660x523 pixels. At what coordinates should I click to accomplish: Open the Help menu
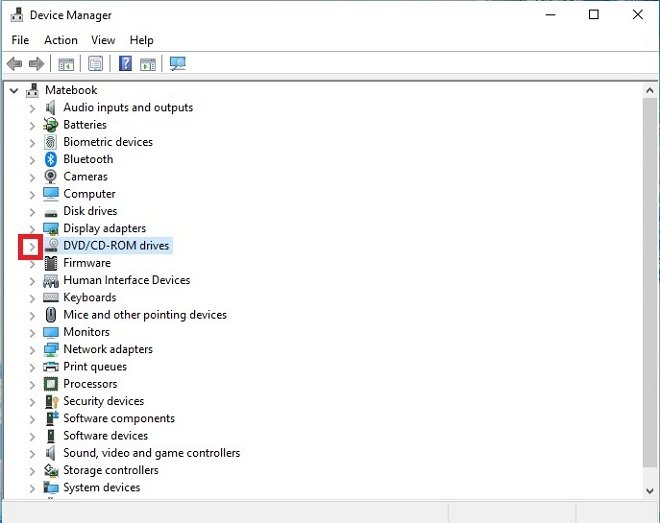141,40
